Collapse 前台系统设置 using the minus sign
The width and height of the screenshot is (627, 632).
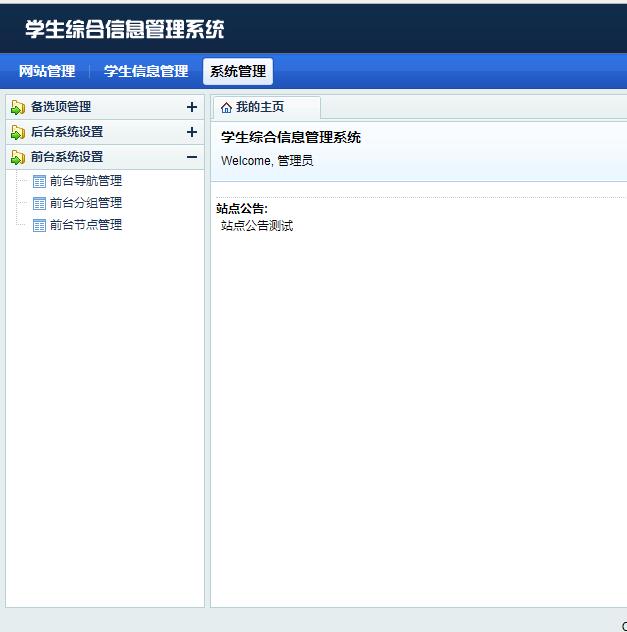192,157
